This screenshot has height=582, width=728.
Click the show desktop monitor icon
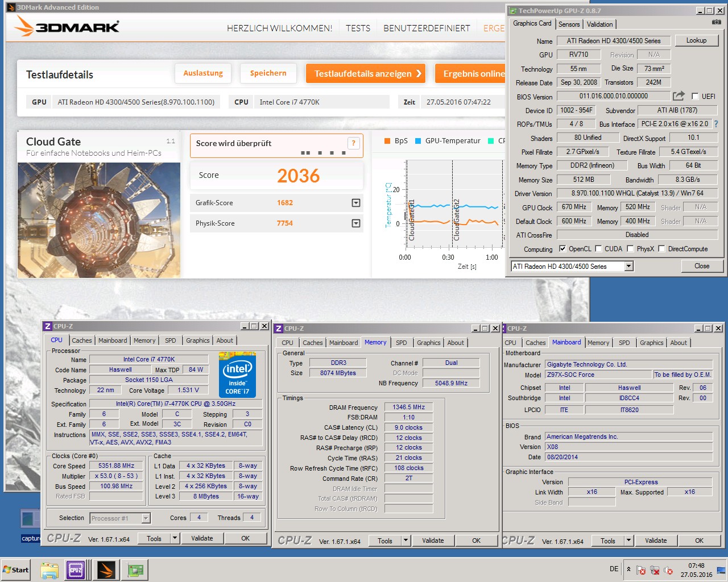tap(721, 569)
